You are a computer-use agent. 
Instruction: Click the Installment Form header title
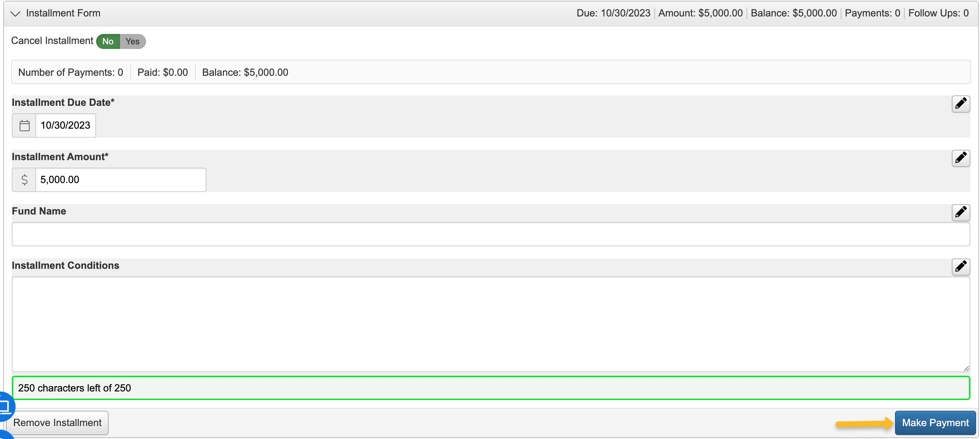pyautogui.click(x=63, y=13)
